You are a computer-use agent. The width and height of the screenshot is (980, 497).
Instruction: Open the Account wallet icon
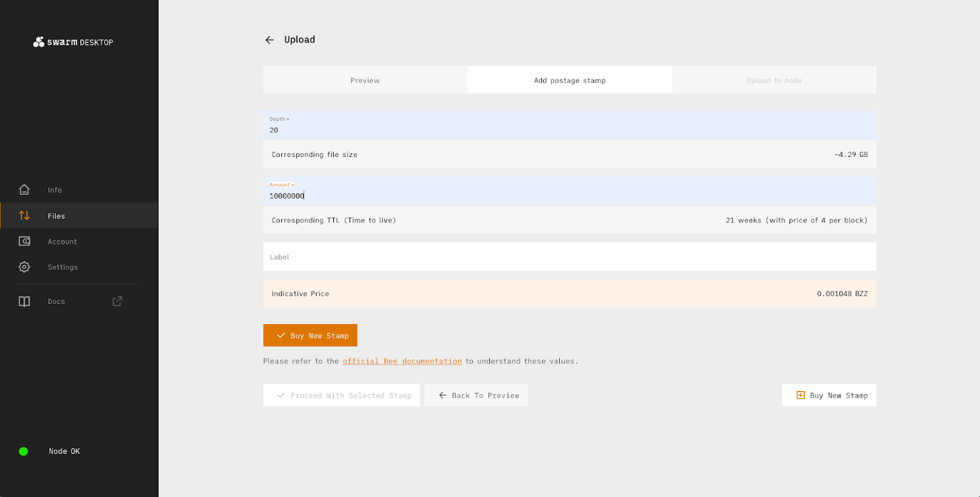[24, 241]
